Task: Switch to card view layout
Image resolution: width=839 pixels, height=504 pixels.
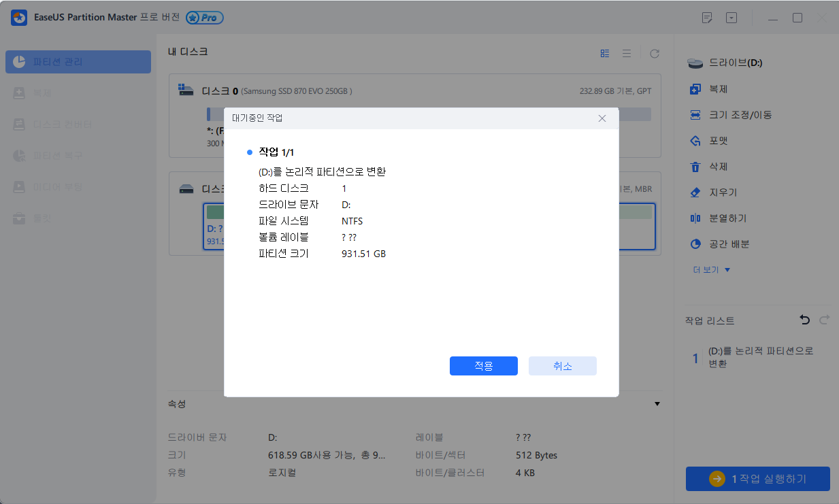Action: click(x=605, y=52)
